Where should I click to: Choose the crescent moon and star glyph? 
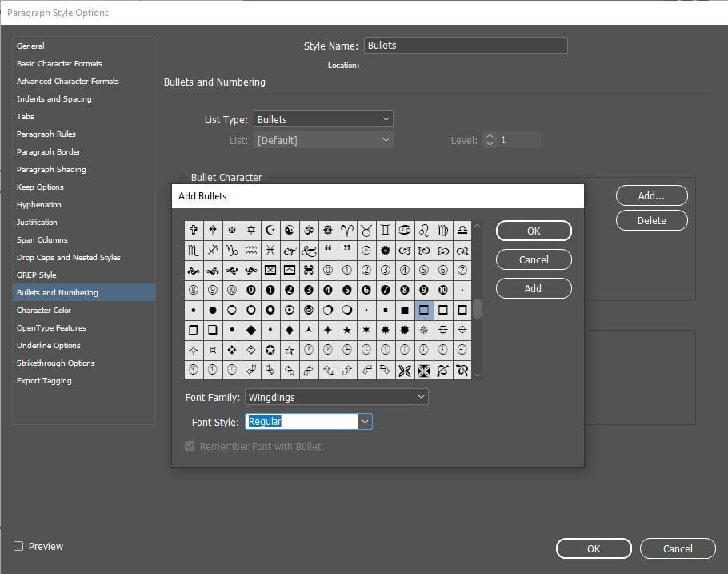270,230
